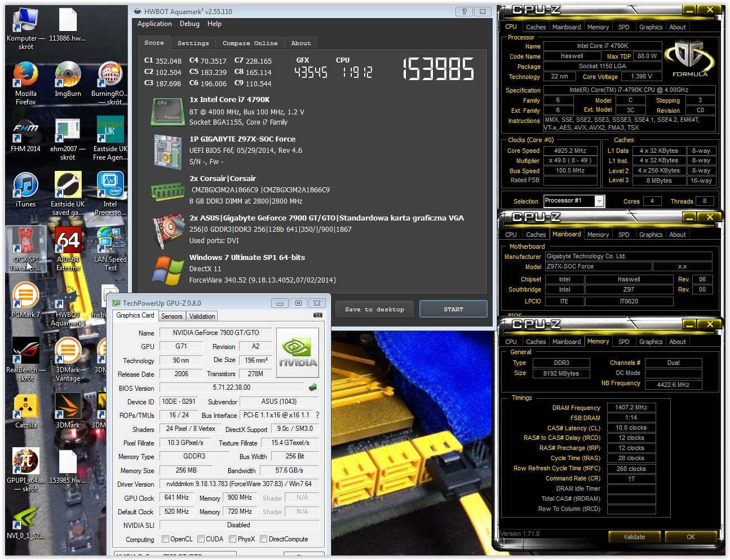Open Processor #1 selection dropdown in CPU-Z
This screenshot has height=560, width=730.
(x=599, y=201)
